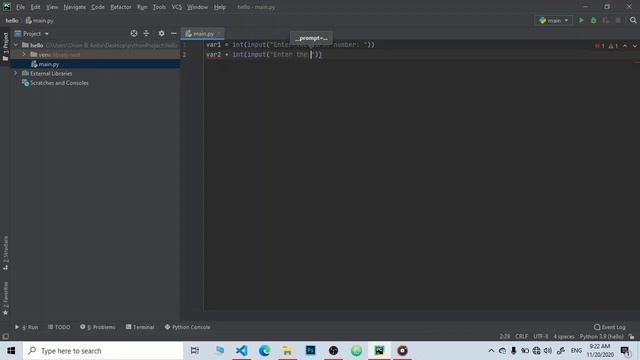The width and height of the screenshot is (640, 360).
Task: Click the 4 spaces indent setting
Action: (x=564, y=336)
